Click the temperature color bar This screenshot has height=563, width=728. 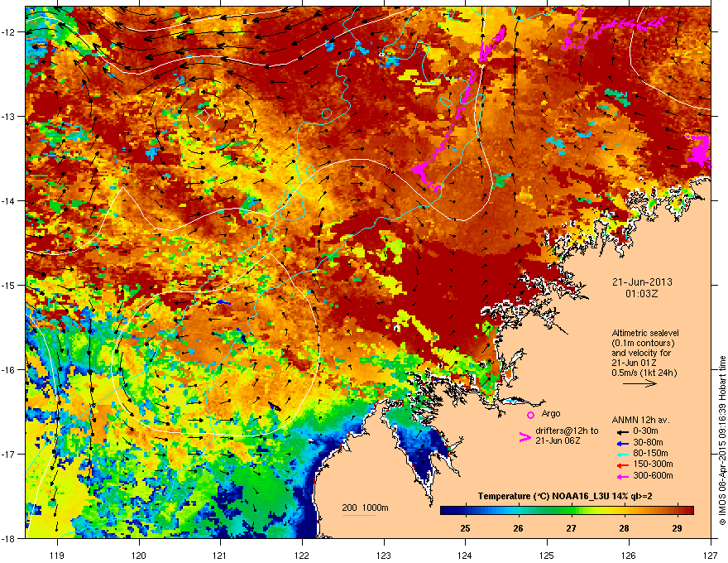pos(567,510)
